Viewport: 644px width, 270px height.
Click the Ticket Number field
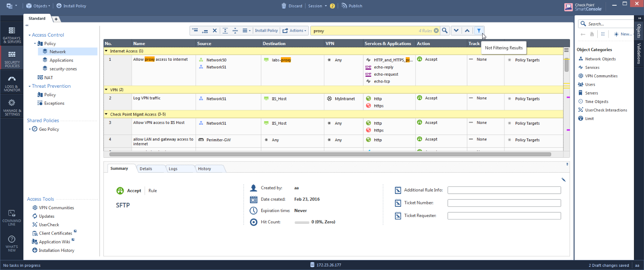[504, 203]
